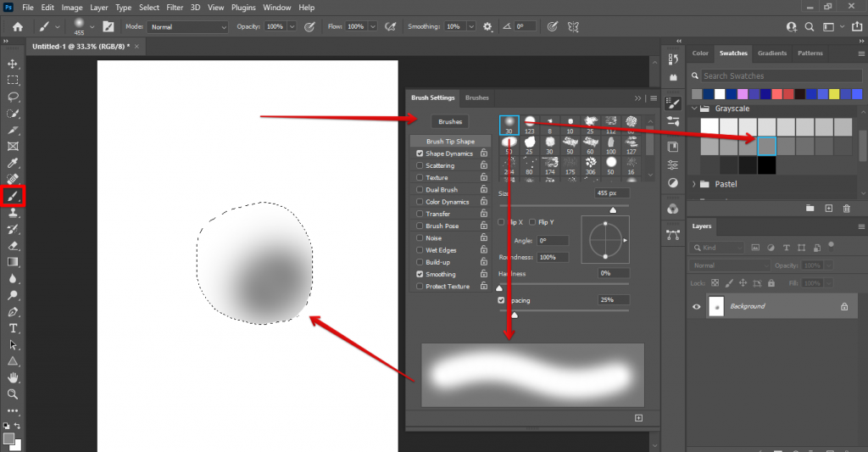Select the Lasso tool
The height and width of the screenshot is (452, 868).
point(13,97)
